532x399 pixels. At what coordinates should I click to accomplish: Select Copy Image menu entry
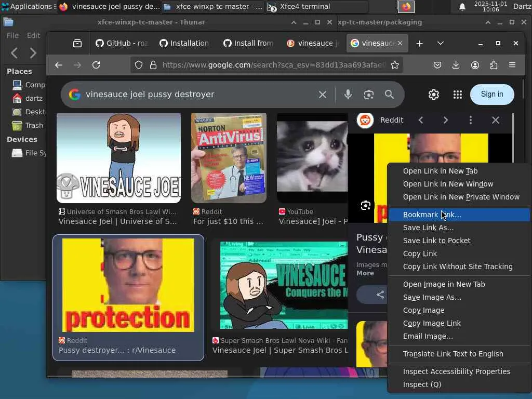point(459,310)
